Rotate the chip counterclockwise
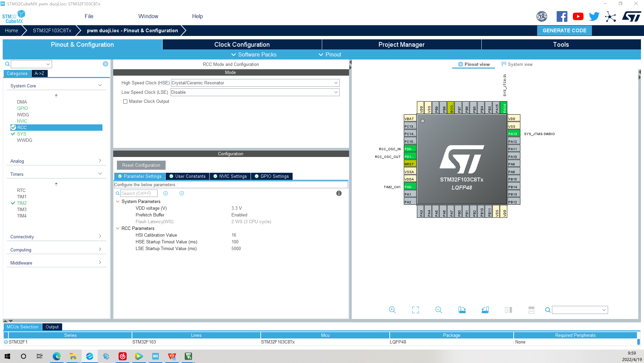The width and height of the screenshot is (644, 363). point(485,310)
